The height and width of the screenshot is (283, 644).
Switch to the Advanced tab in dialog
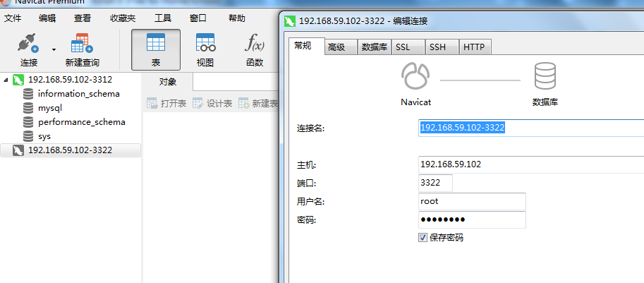(341, 47)
